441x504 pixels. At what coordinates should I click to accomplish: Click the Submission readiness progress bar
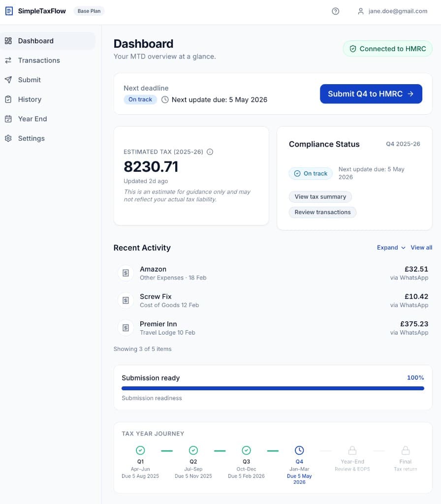(x=273, y=388)
